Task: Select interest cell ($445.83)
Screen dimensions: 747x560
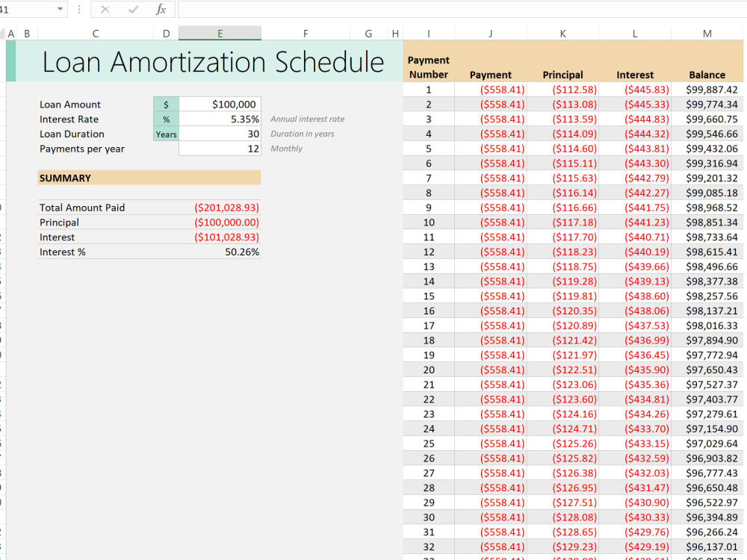Action: pos(634,90)
